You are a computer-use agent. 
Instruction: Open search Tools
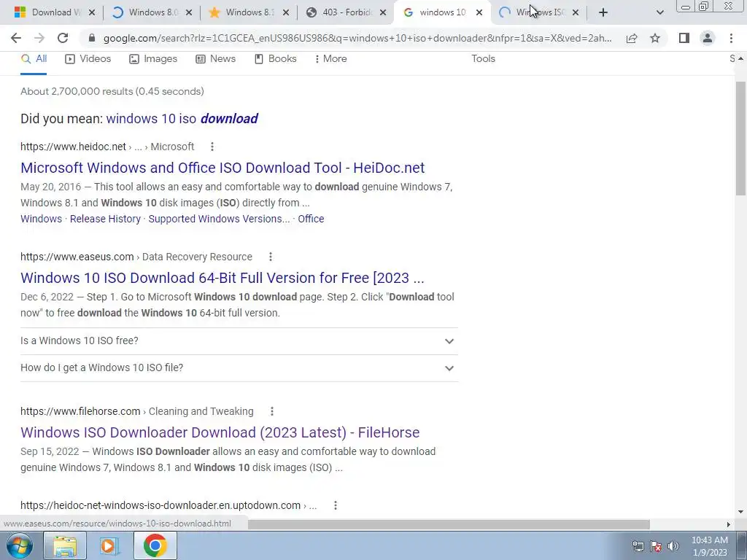click(x=483, y=58)
